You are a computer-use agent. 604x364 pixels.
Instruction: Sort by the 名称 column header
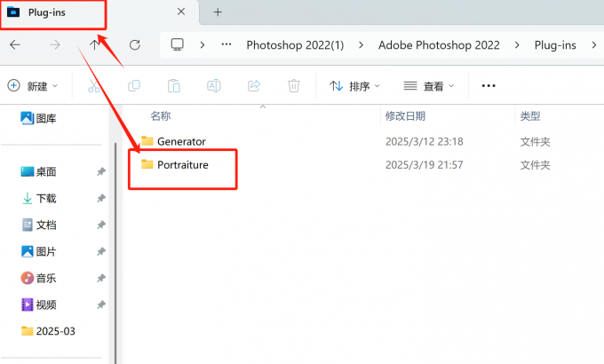[161, 116]
